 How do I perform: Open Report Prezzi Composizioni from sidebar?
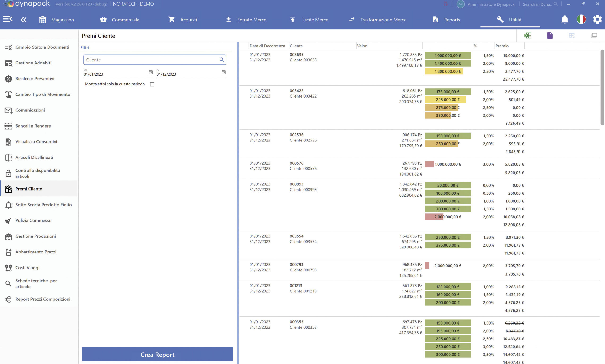pos(39,299)
